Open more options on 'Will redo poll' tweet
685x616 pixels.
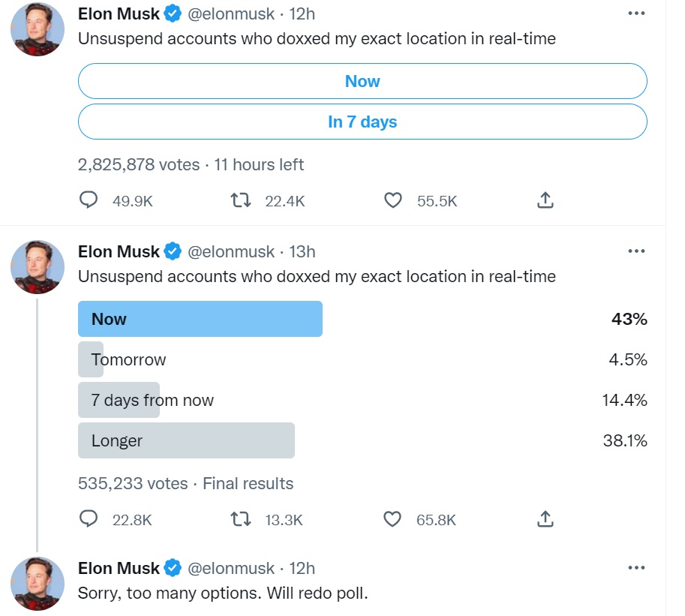point(636,567)
